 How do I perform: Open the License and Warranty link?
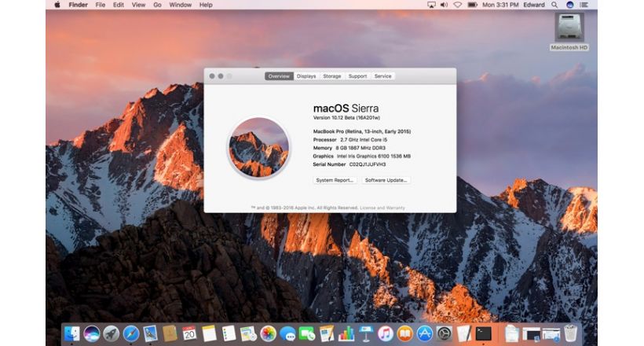(x=382, y=208)
